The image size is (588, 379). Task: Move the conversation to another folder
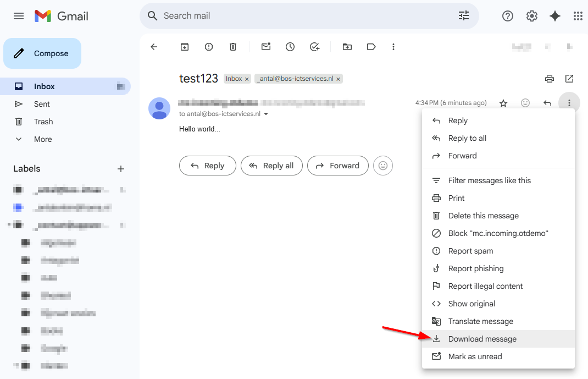point(347,47)
